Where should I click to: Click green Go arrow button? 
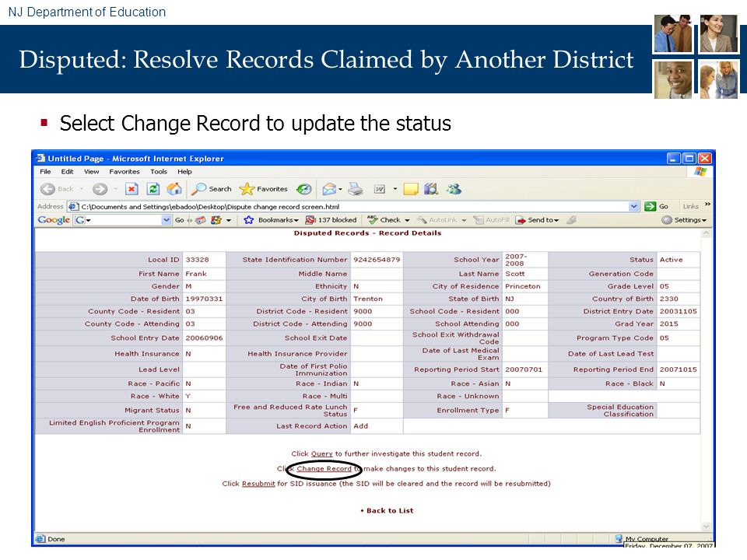(x=650, y=206)
